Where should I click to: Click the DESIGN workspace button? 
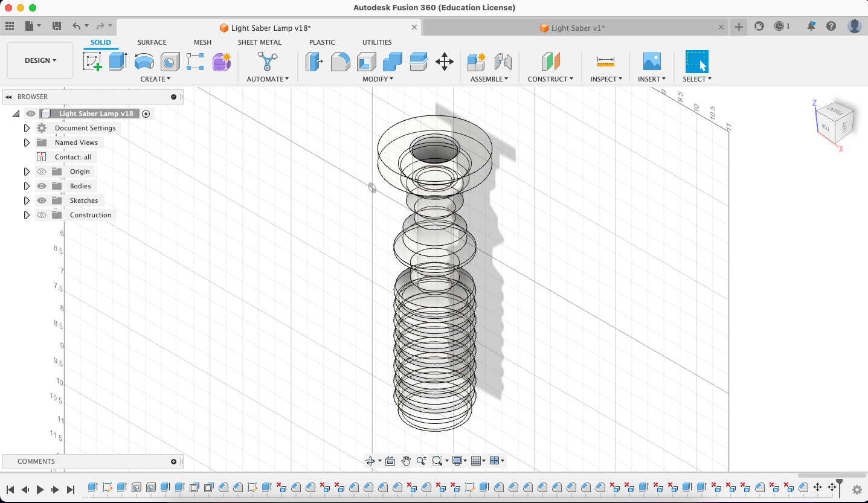[x=40, y=60]
